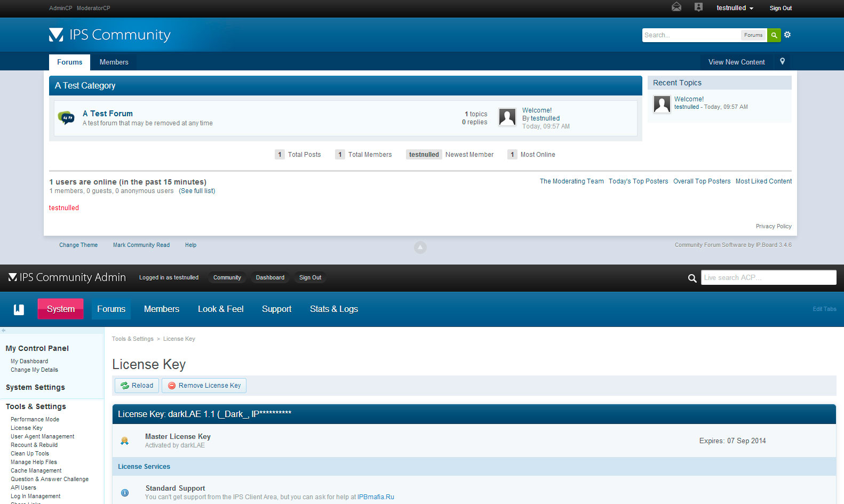Viewport: 844px width, 504px height.
Task: Click the Help footer link
Action: (190, 245)
